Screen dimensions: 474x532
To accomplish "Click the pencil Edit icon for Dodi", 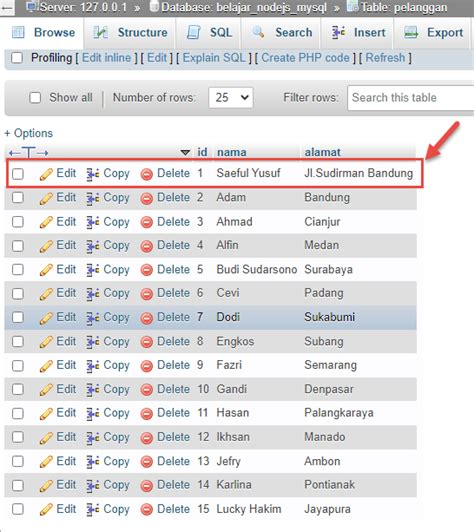I will tap(46, 318).
